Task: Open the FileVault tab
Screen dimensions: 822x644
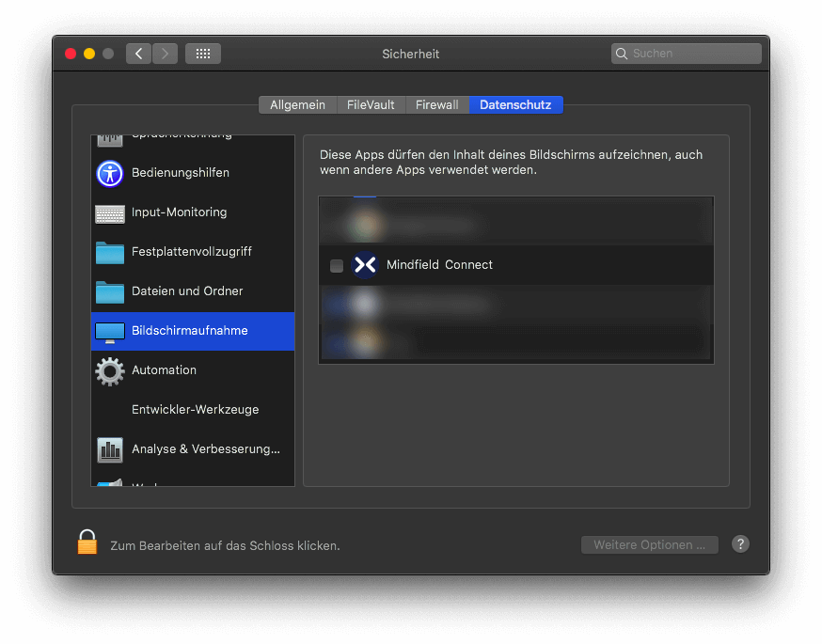Action: [371, 105]
